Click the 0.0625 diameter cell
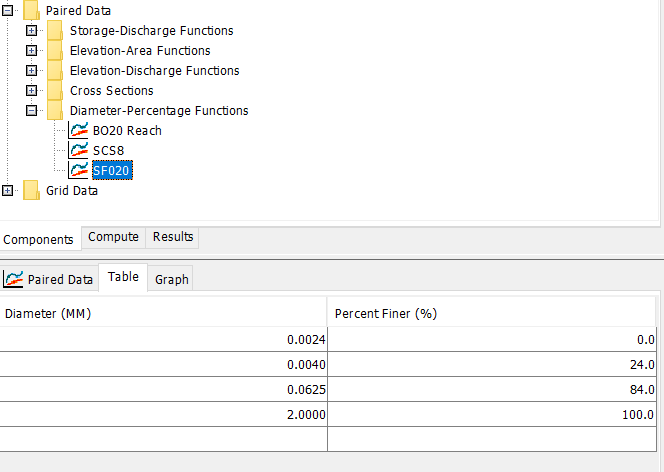The image size is (664, 472). point(163,389)
